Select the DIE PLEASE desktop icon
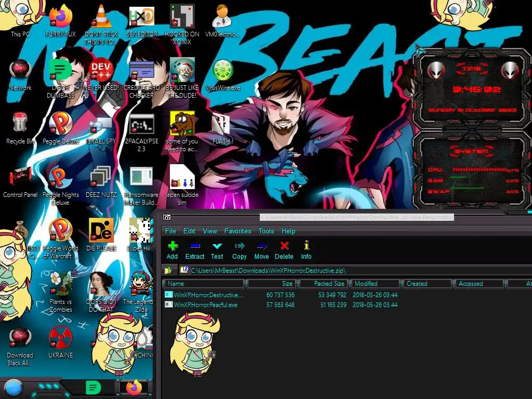The image size is (532, 399). pyautogui.click(x=101, y=235)
